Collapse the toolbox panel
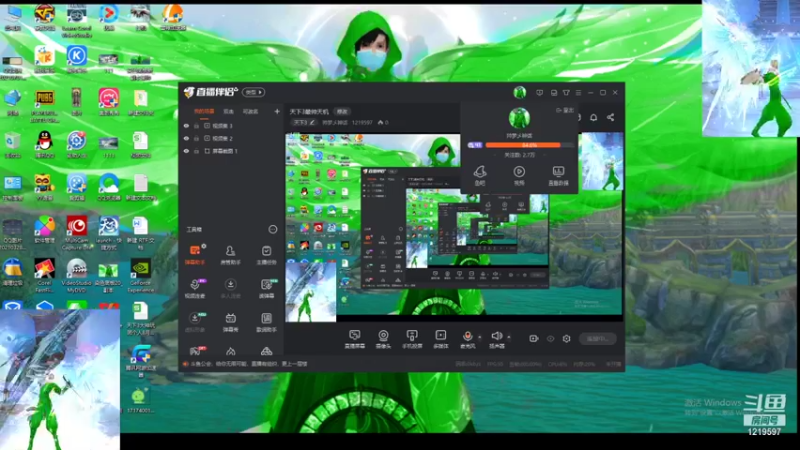Viewport: 800px width, 450px height. coord(273,230)
